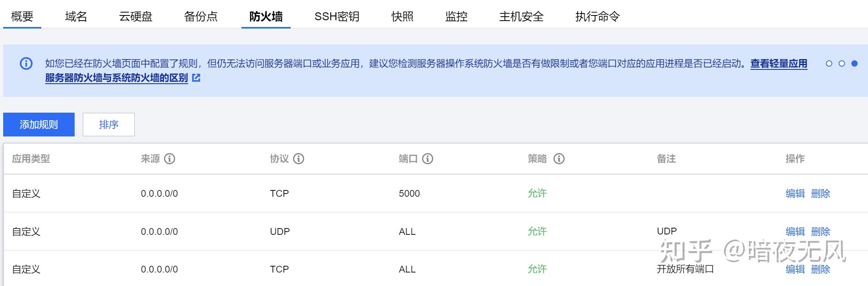Click the info icon next to 端口
The height and width of the screenshot is (286, 868).
[x=428, y=159]
